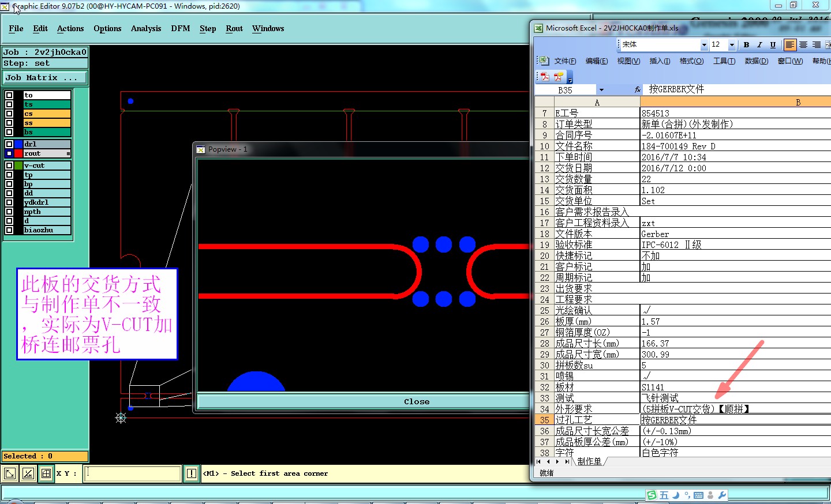The image size is (831, 504).
Task: Toggle Bold formatting in Excel toolbar
Action: click(746, 45)
